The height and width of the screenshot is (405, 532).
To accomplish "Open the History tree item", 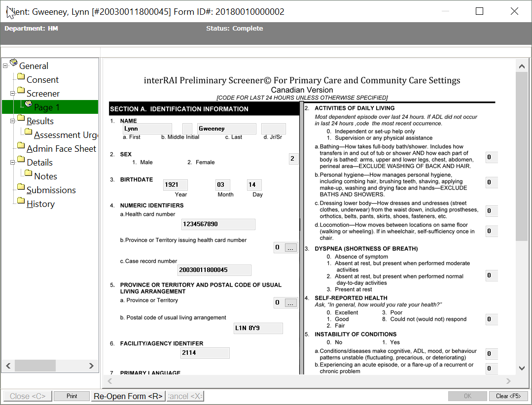I will pyautogui.click(x=40, y=204).
